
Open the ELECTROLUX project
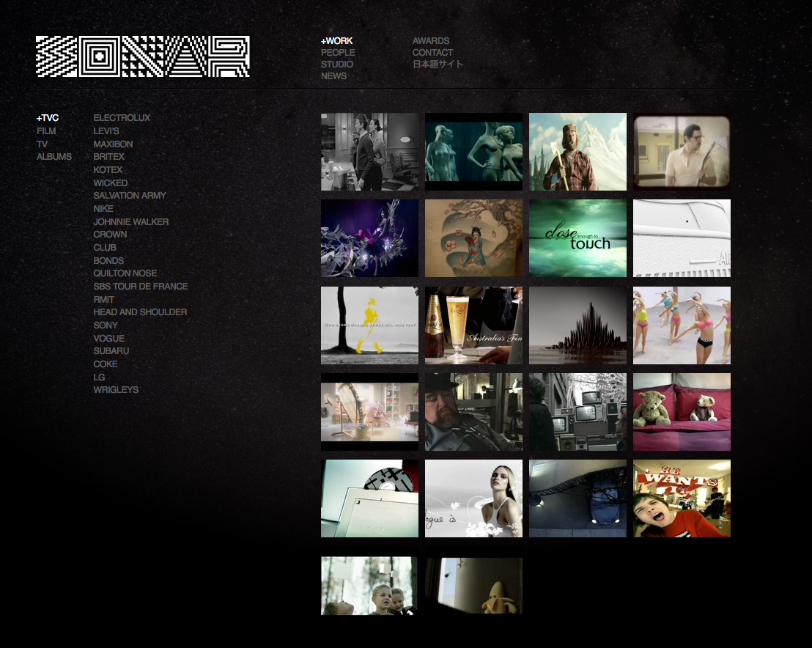point(122,118)
